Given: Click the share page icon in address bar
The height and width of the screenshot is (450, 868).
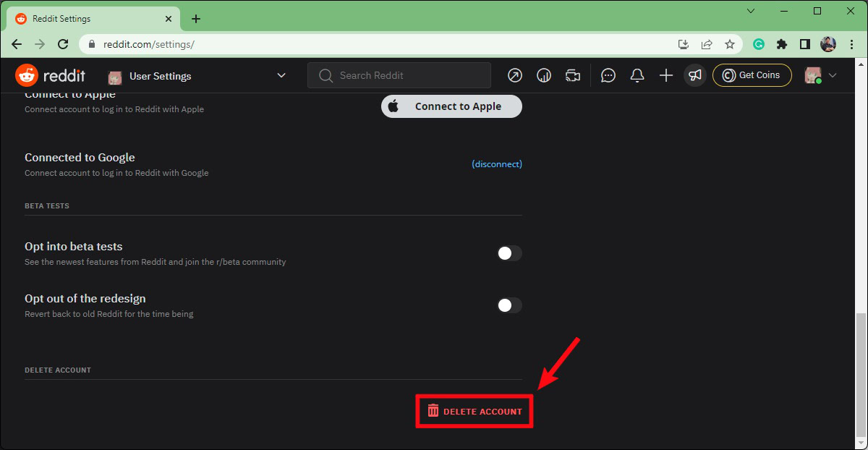Looking at the screenshot, I should click(x=707, y=44).
